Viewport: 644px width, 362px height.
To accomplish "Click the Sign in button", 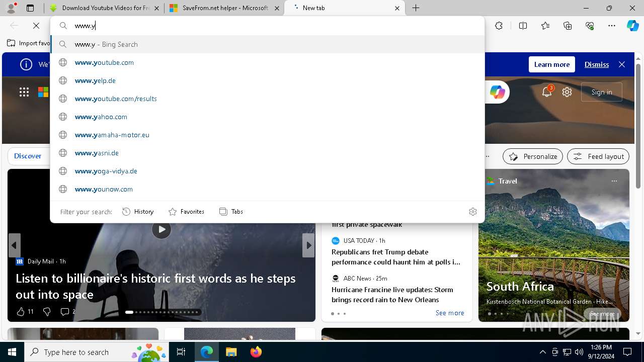I will (x=602, y=92).
